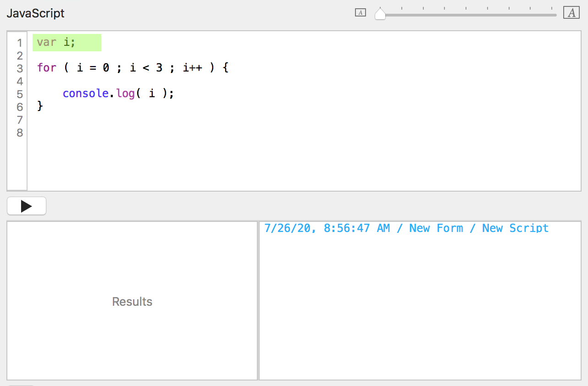
Task: Click the 'i++' increment expression
Action: click(x=192, y=68)
